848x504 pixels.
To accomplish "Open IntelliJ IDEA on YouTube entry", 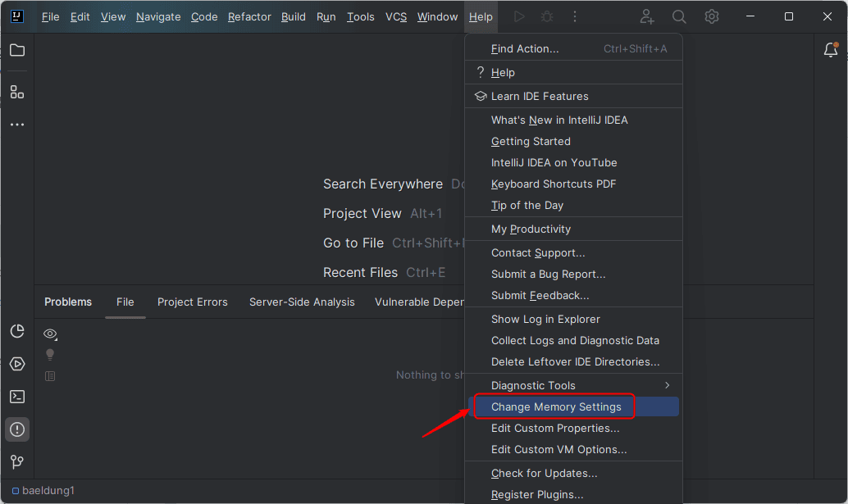I will tap(573, 162).
